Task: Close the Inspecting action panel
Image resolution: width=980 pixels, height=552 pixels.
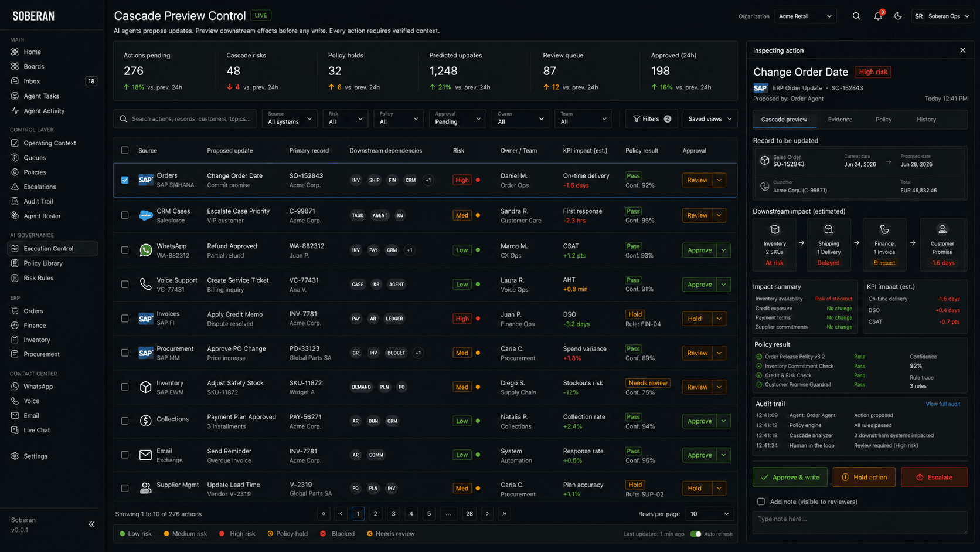Action: (962, 50)
